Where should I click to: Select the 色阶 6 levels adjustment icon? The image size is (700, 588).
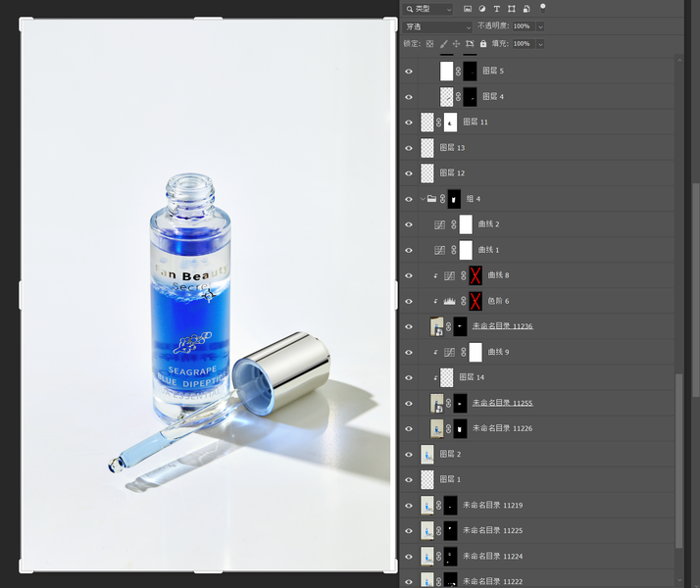(x=449, y=302)
